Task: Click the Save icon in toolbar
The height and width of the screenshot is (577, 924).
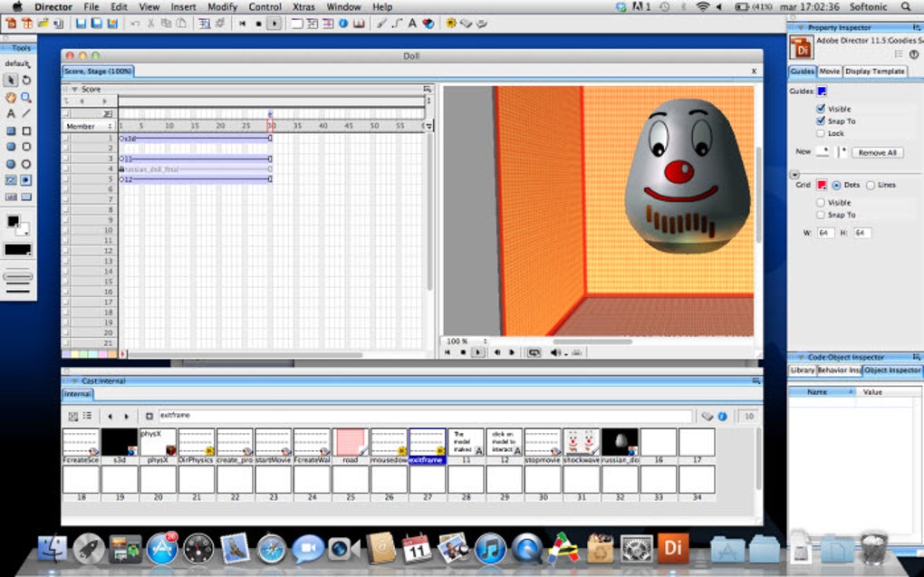Action: click(x=81, y=24)
